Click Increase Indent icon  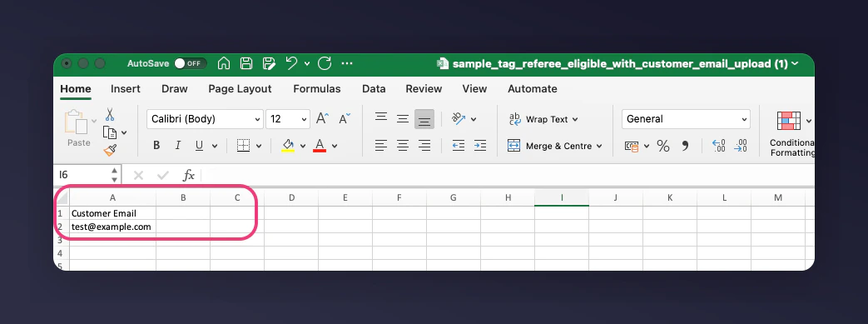click(480, 146)
